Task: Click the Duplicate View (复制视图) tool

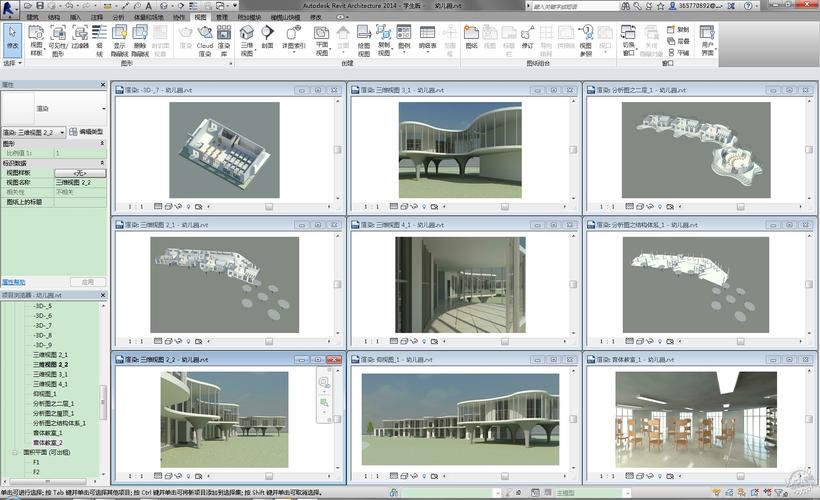Action: click(x=384, y=40)
